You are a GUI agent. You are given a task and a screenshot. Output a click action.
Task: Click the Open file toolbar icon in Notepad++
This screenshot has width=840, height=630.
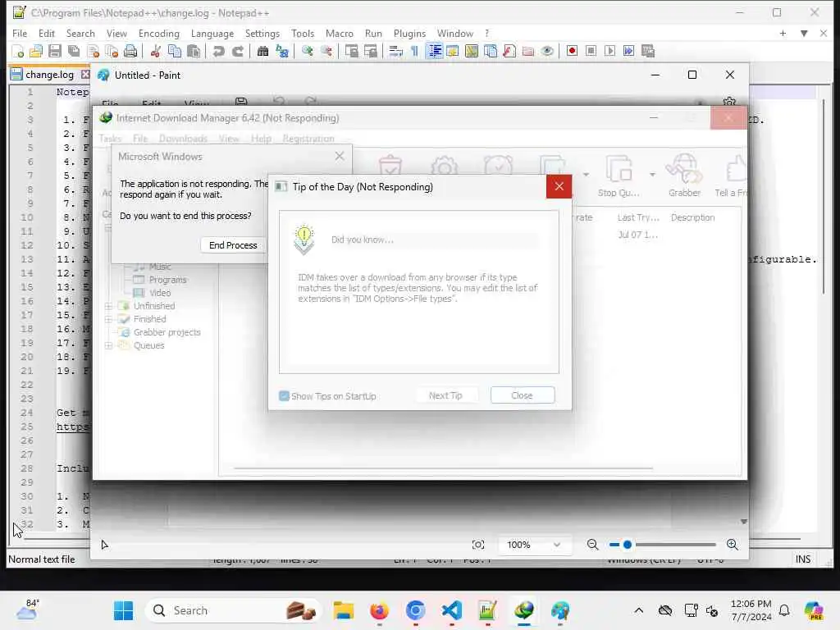click(x=36, y=52)
